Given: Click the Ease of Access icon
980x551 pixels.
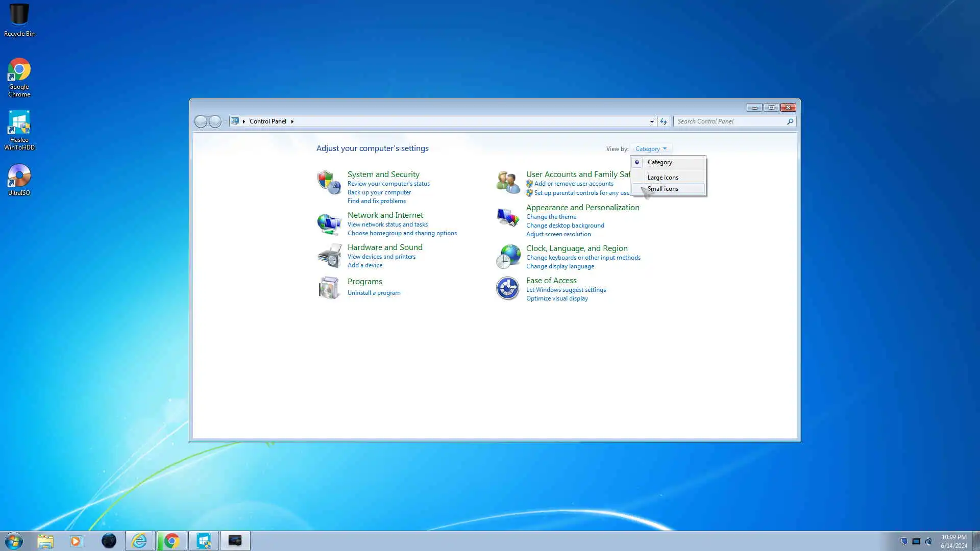Looking at the screenshot, I should (508, 288).
